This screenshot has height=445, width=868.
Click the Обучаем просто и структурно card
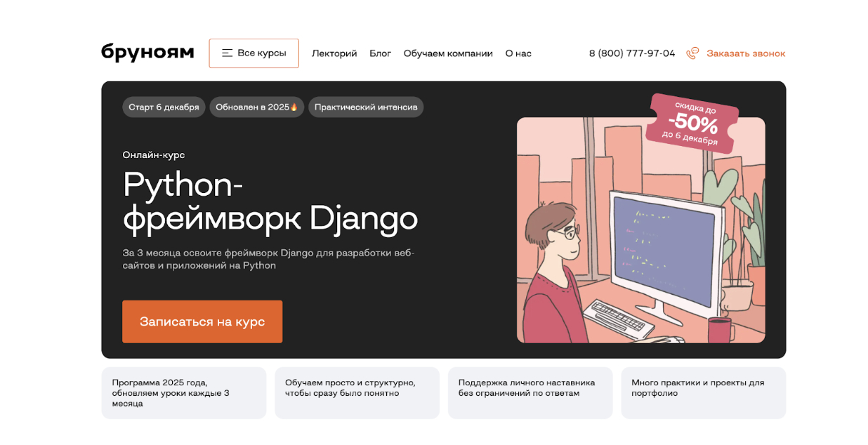tap(357, 393)
